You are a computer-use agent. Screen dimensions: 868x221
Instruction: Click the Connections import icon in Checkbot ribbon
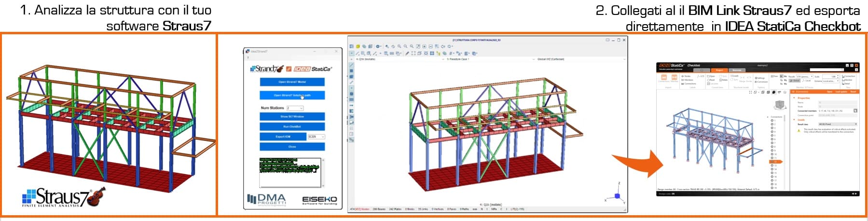coord(664,77)
